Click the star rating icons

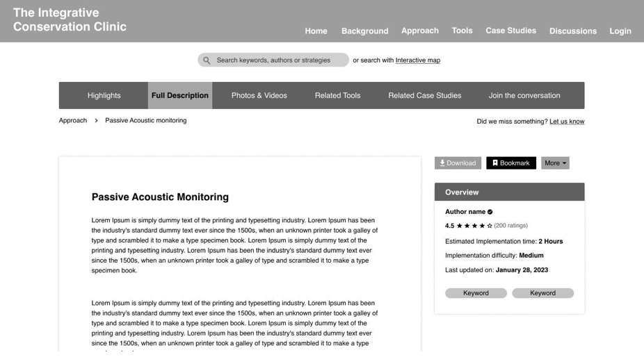pos(474,226)
